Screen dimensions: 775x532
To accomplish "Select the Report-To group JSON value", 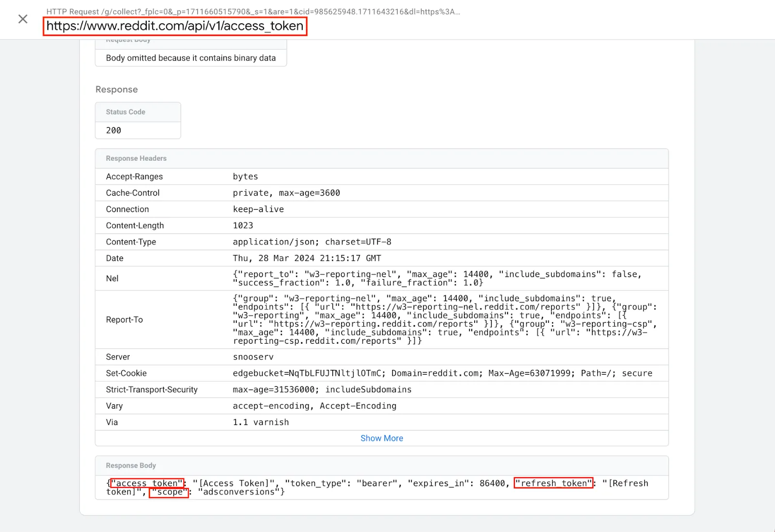I will click(445, 319).
